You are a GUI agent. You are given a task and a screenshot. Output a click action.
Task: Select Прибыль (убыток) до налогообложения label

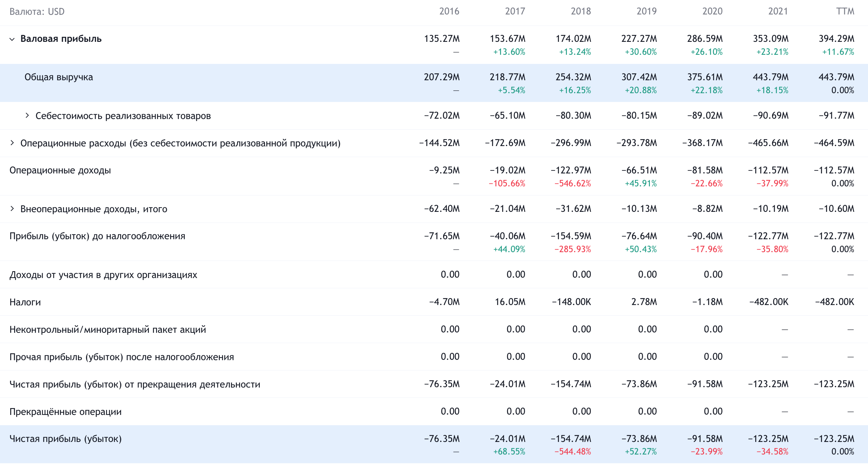(x=97, y=236)
